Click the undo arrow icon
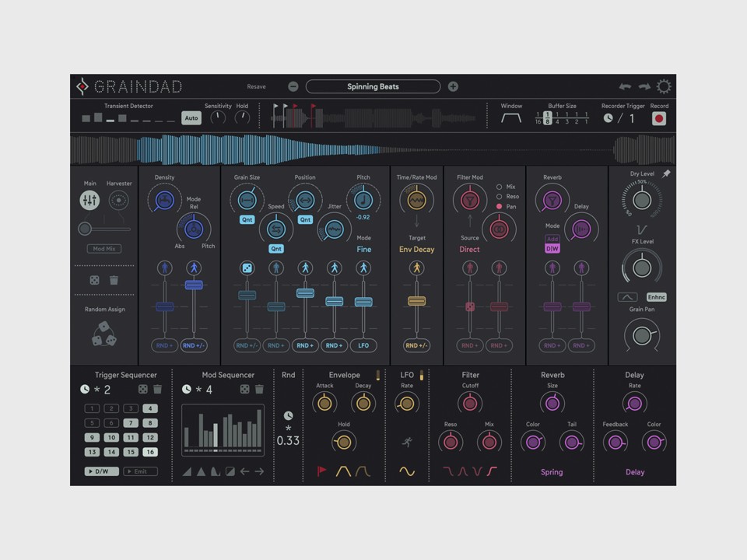Image resolution: width=747 pixels, height=560 pixels. 625,86
